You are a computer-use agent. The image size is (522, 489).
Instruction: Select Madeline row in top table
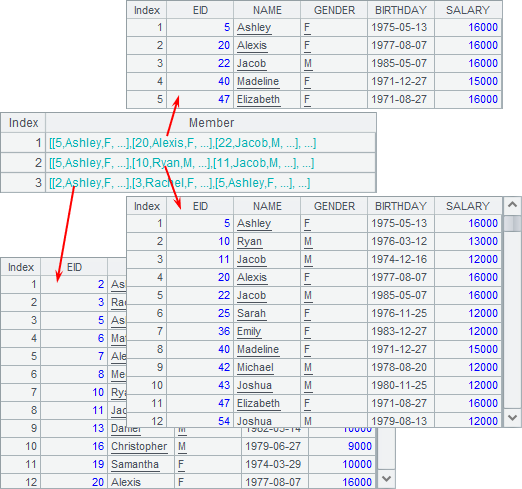coord(314,81)
